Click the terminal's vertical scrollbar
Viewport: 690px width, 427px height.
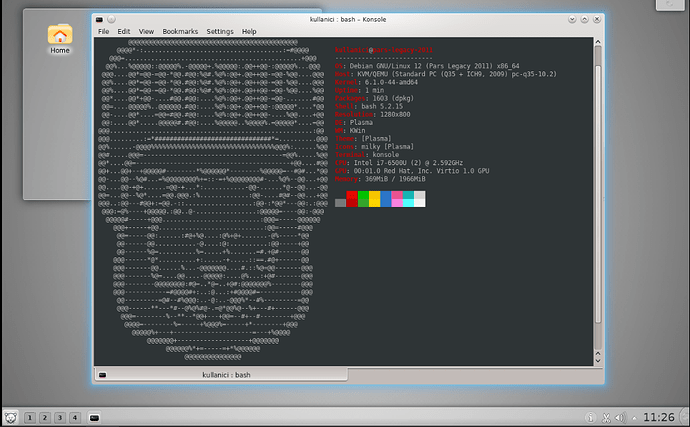point(598,200)
